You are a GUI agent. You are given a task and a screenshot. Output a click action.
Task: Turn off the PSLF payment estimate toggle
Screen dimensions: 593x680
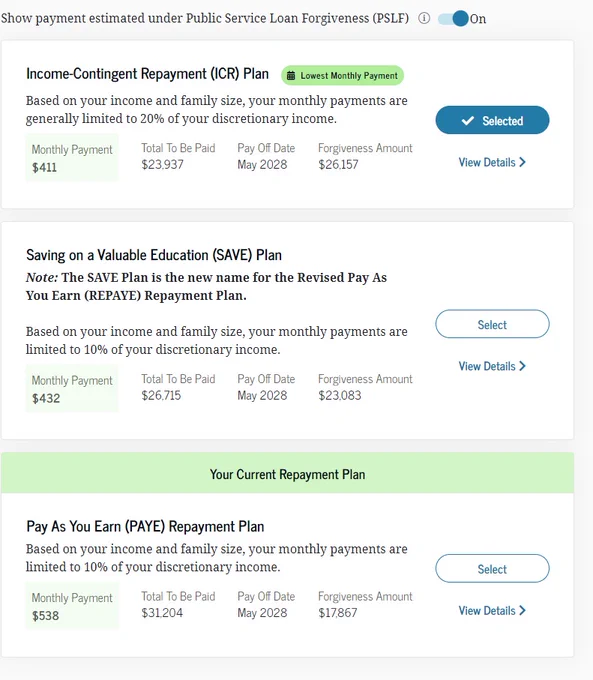coord(453,19)
